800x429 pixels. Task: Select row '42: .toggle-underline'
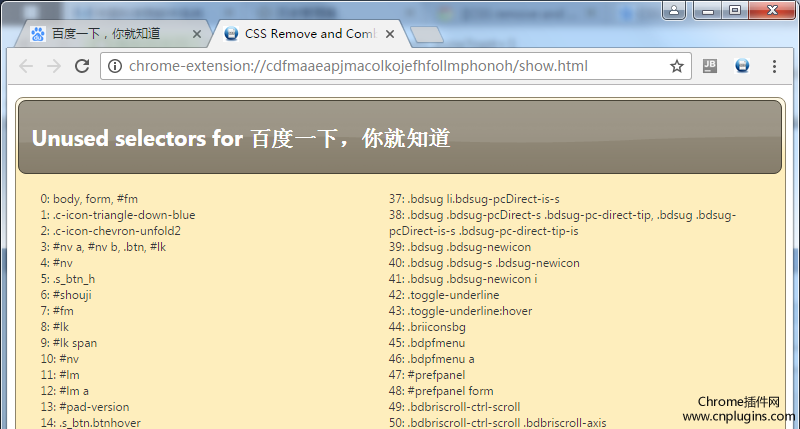(444, 295)
